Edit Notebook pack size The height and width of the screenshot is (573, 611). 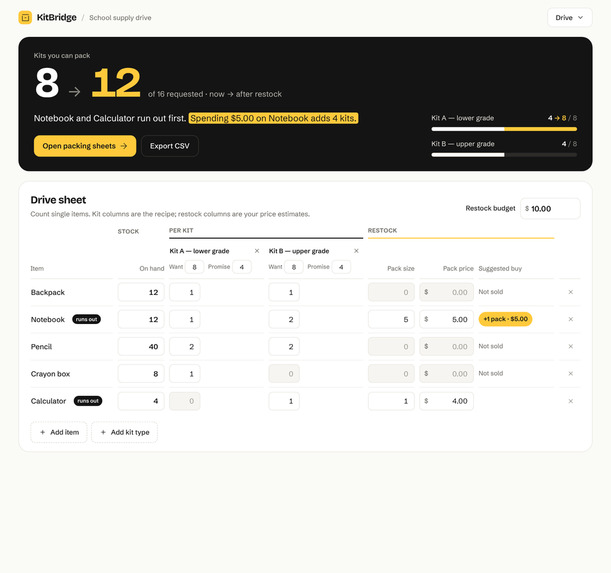click(391, 320)
